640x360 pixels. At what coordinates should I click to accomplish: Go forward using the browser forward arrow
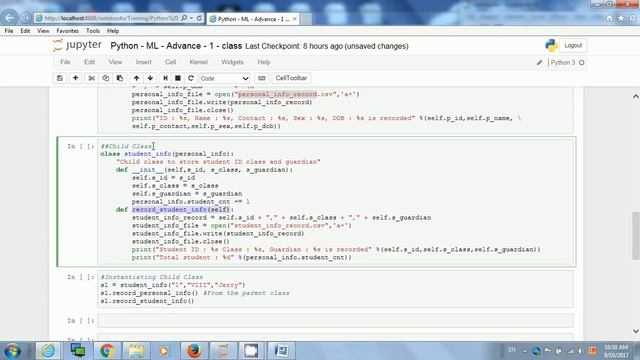(x=26, y=18)
